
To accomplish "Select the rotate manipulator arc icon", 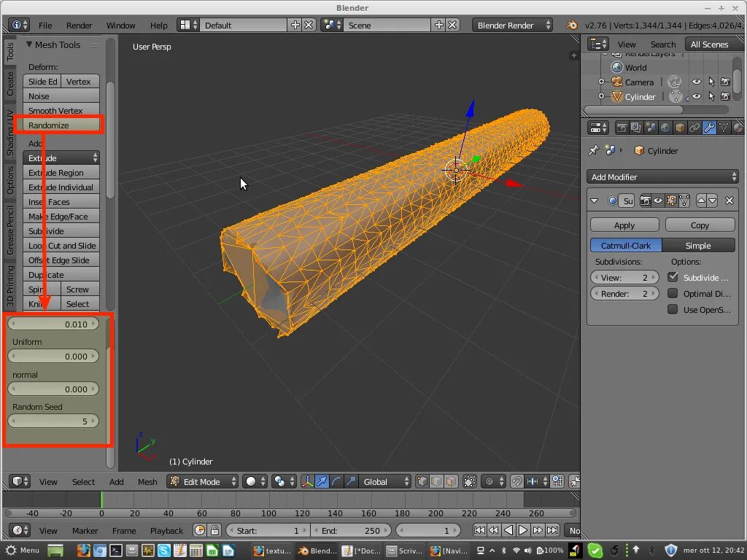I will [336, 481].
